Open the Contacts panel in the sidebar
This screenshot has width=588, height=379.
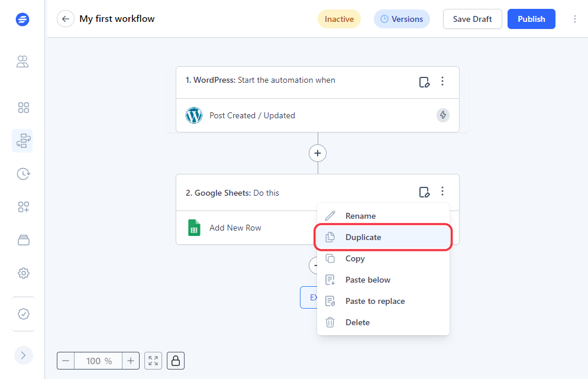22,61
